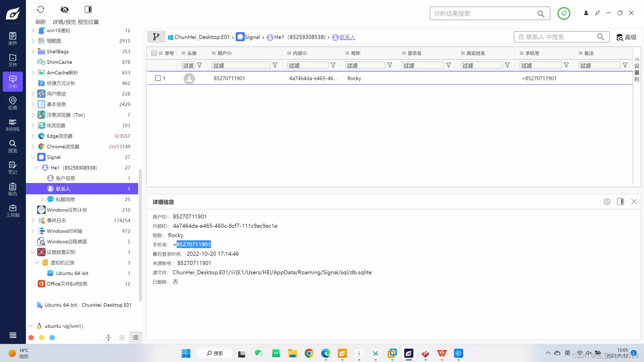The image size is (644, 362).
Task: Toggle the select-all checkbox in table header
Action: click(x=154, y=53)
